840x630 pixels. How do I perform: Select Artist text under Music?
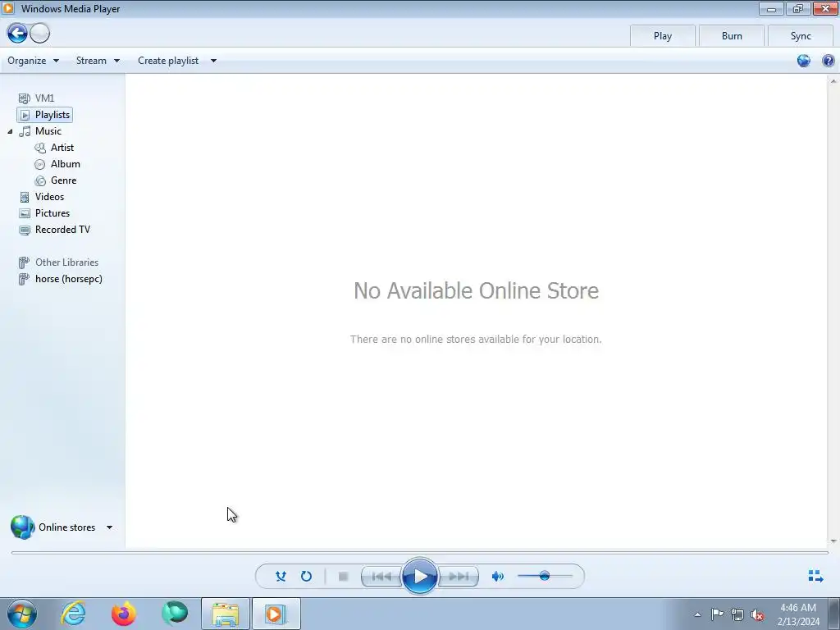[62, 148]
